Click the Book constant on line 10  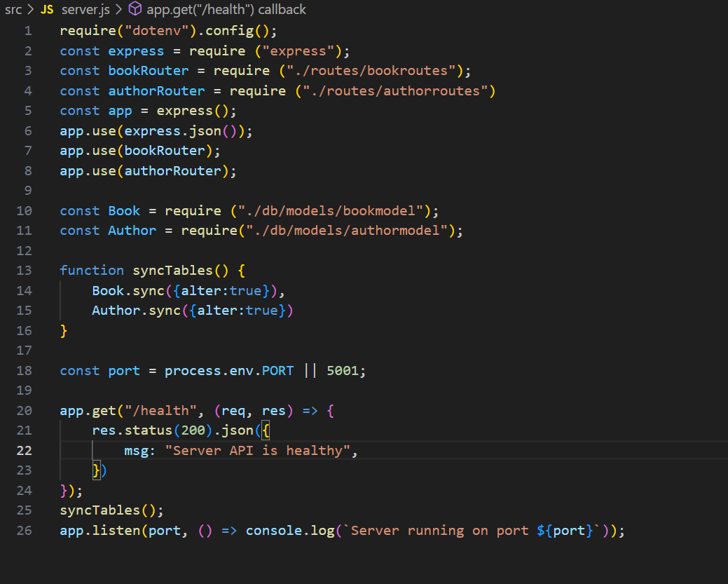[124, 210]
